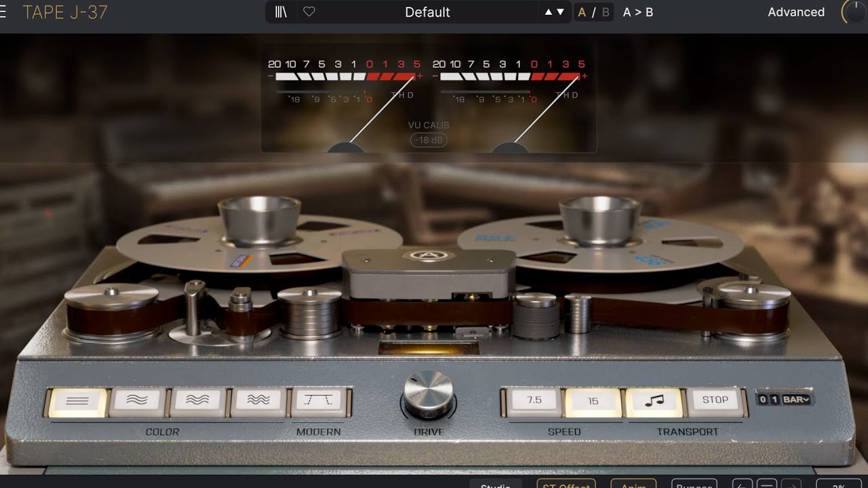Toggle the Anim animation button
Image resolution: width=868 pixels, height=488 pixels.
click(633, 484)
